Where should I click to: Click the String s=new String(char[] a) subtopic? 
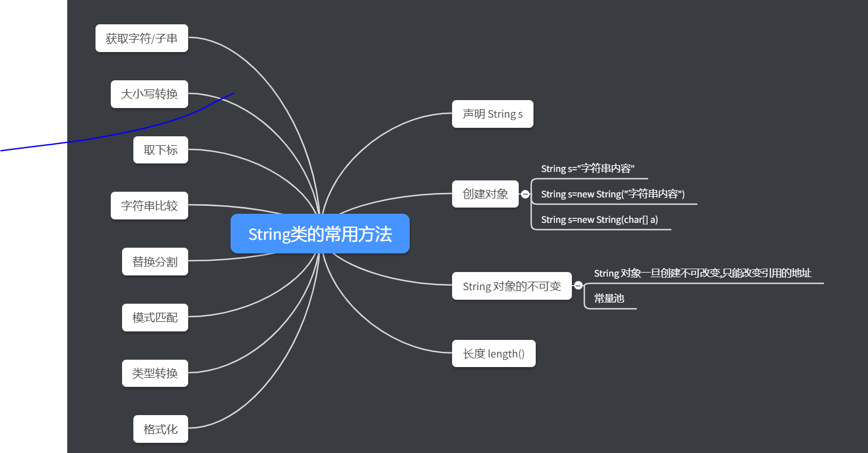(x=600, y=219)
